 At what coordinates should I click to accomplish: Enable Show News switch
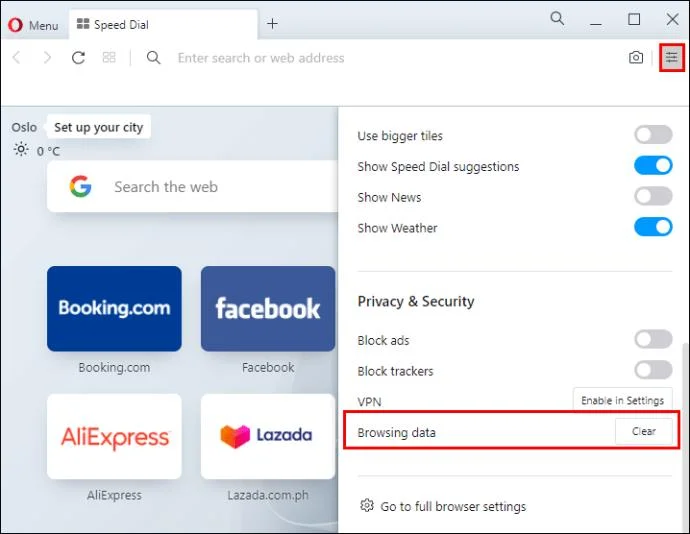tap(653, 196)
